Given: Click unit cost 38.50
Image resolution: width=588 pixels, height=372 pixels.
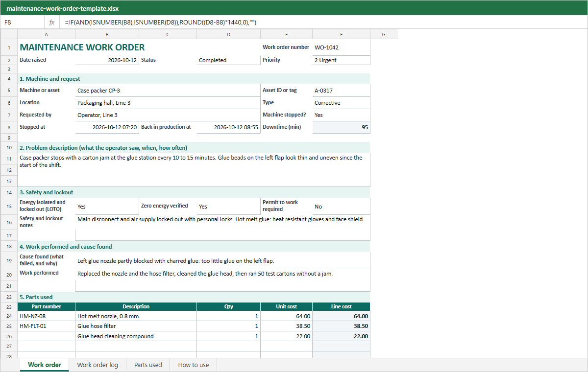Looking at the screenshot, I should pyautogui.click(x=287, y=326).
